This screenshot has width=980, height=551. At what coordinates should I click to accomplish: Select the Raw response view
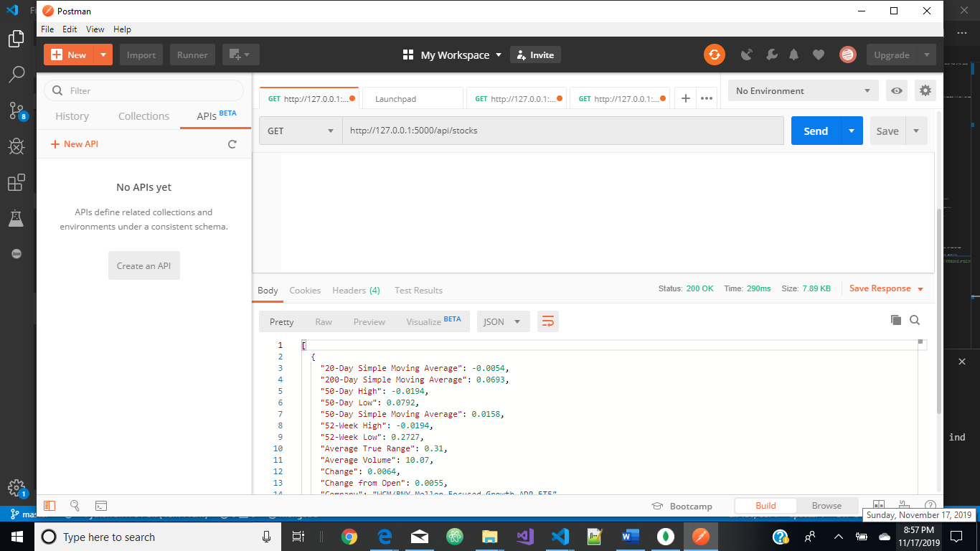[x=324, y=321]
